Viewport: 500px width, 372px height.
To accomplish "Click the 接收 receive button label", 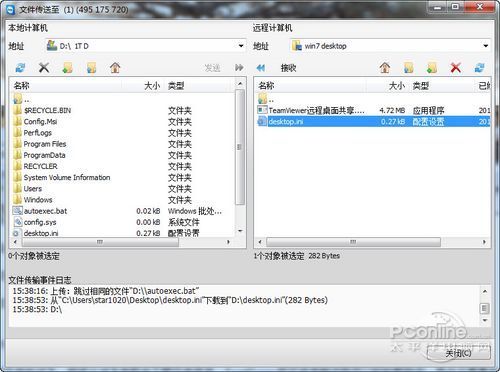I will (x=288, y=68).
